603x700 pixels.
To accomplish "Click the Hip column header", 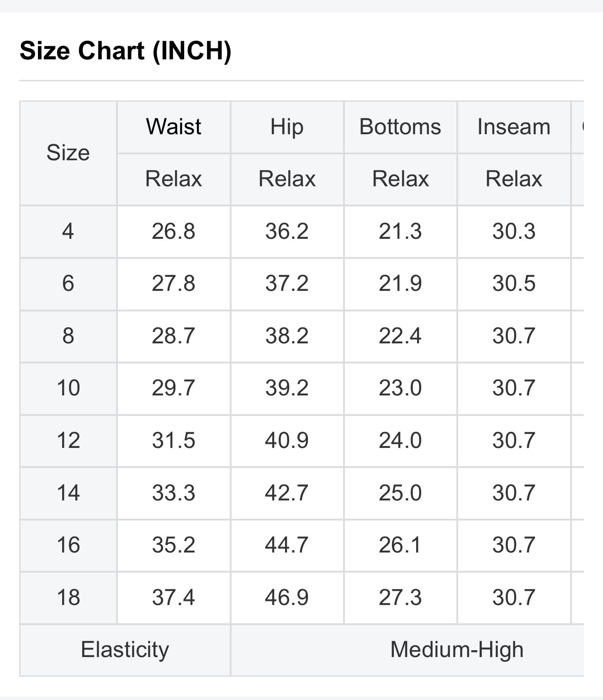I will point(287,126).
